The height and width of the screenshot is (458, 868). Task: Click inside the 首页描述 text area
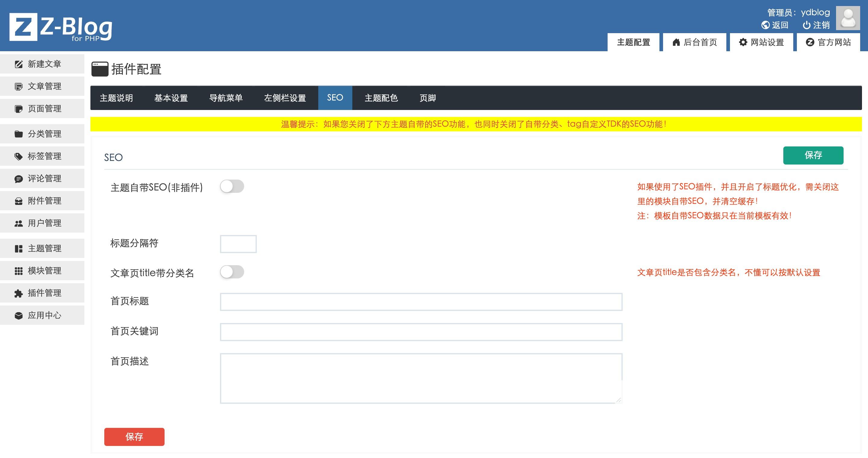[x=421, y=378]
